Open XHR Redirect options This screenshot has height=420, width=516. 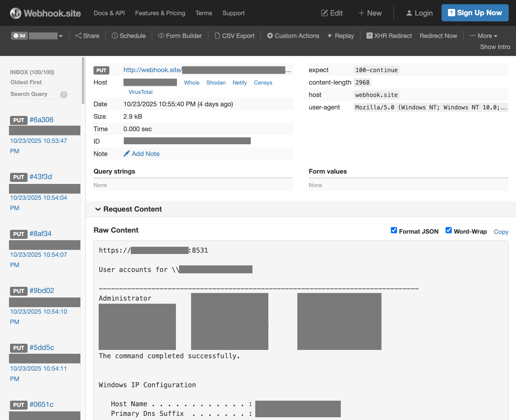tap(389, 36)
